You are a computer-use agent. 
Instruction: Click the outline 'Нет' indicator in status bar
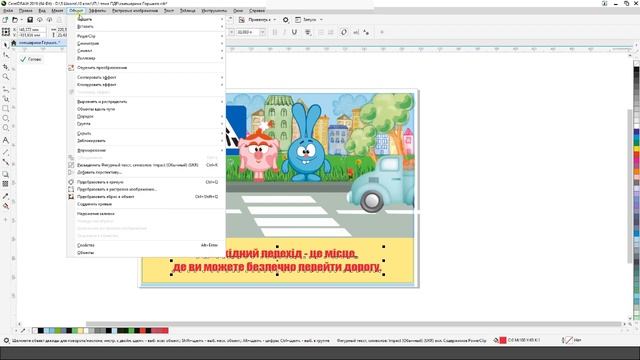coord(572,340)
